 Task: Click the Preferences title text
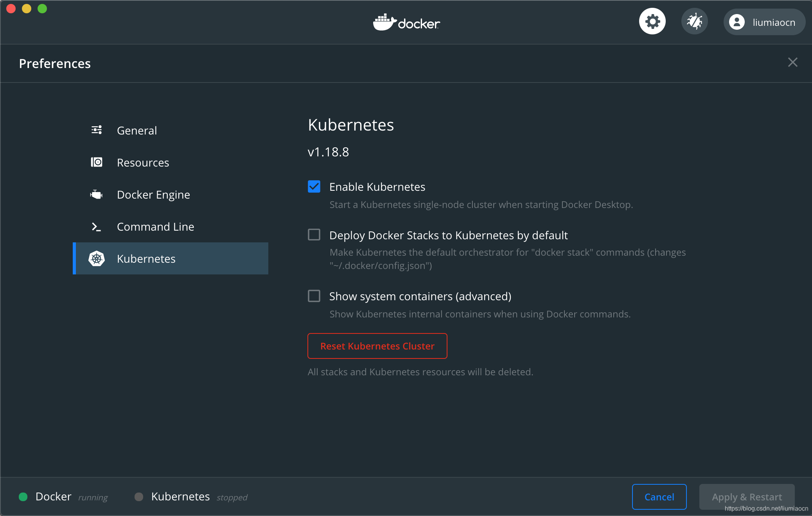point(55,63)
